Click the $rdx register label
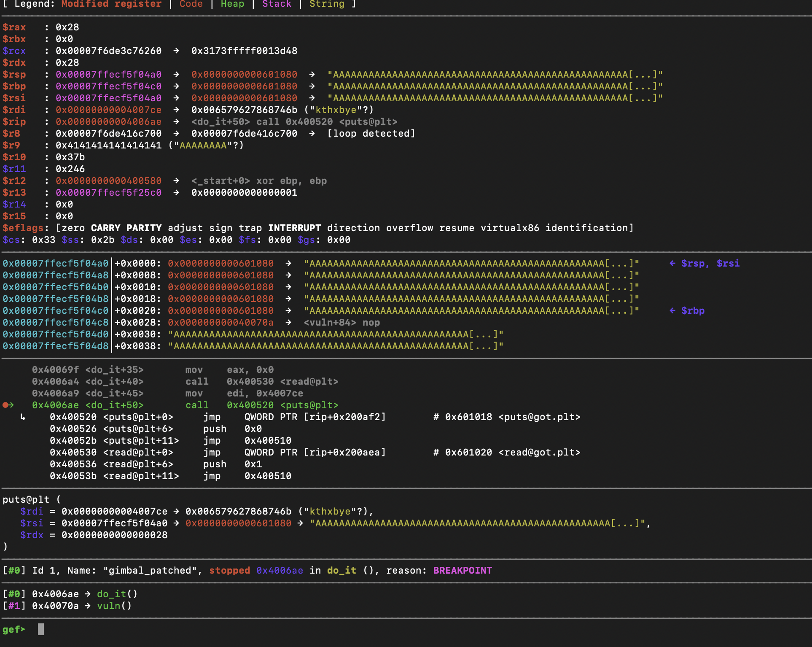The width and height of the screenshot is (812, 647). point(14,62)
